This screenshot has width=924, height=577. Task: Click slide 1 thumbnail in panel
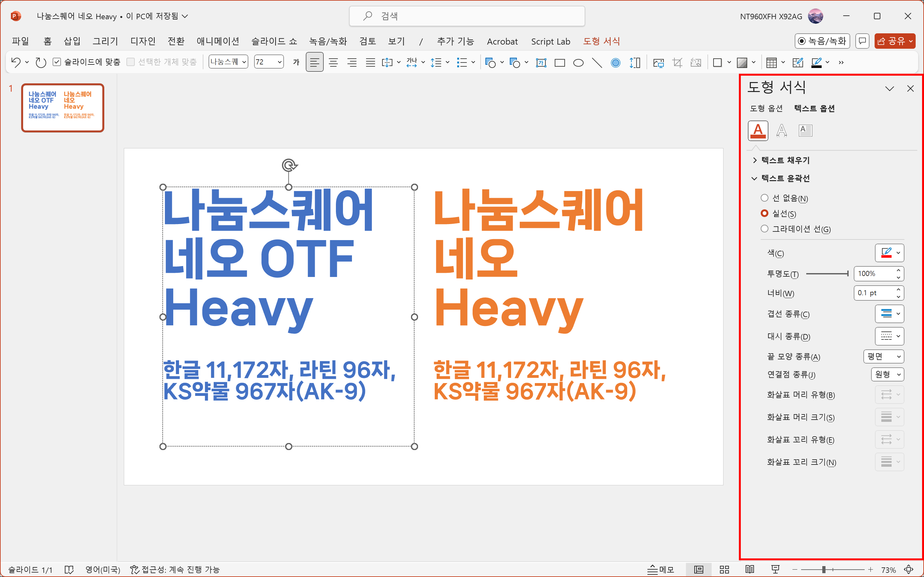click(x=63, y=108)
